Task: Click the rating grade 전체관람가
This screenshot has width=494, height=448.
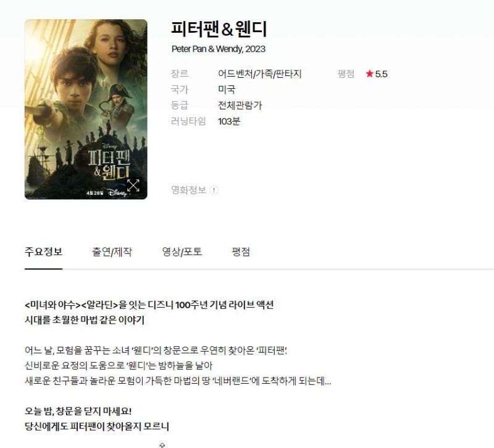Action: tap(240, 105)
